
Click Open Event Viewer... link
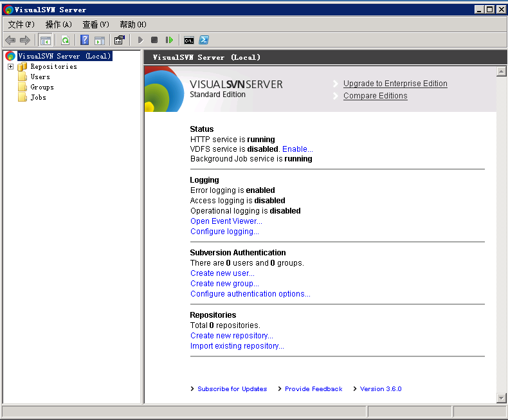pyautogui.click(x=226, y=221)
